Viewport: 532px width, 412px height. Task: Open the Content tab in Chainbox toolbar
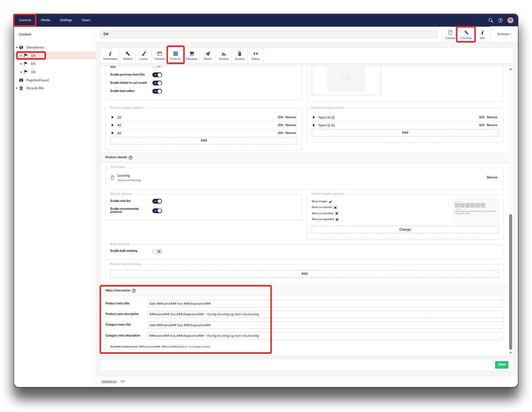(x=160, y=55)
